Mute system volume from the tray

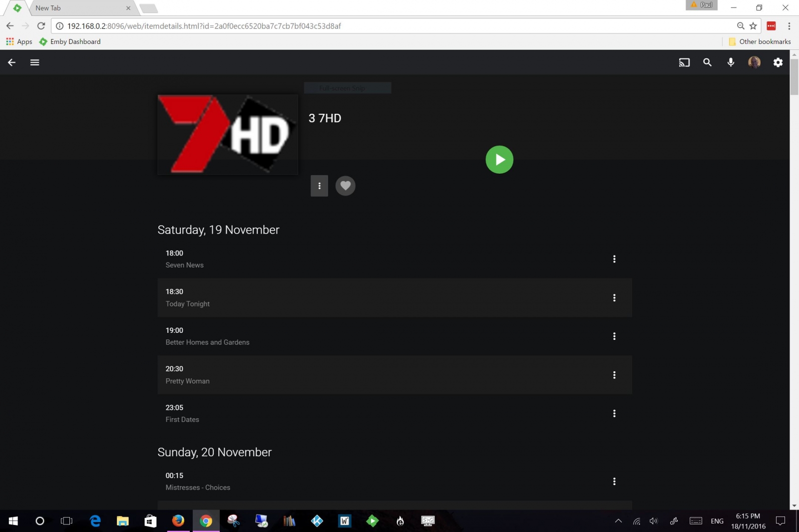point(653,521)
